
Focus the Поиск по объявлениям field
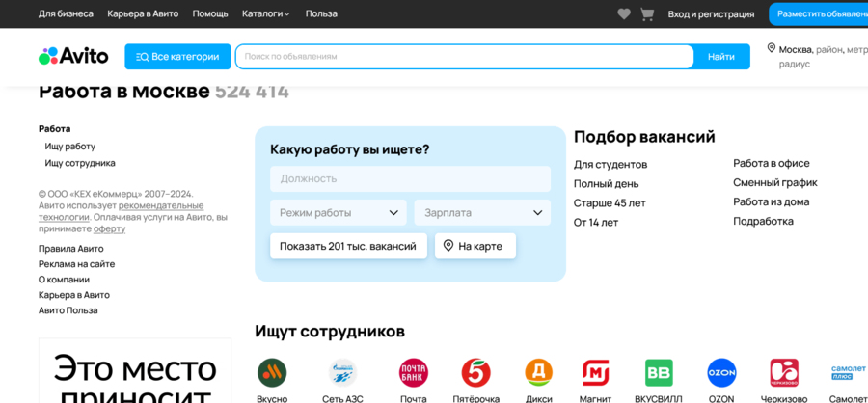[465, 57]
